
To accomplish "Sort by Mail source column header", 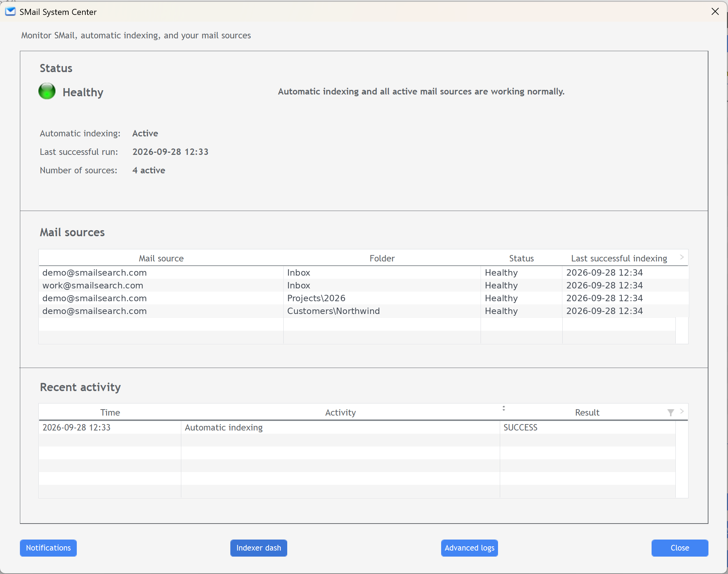I will pyautogui.click(x=161, y=258).
